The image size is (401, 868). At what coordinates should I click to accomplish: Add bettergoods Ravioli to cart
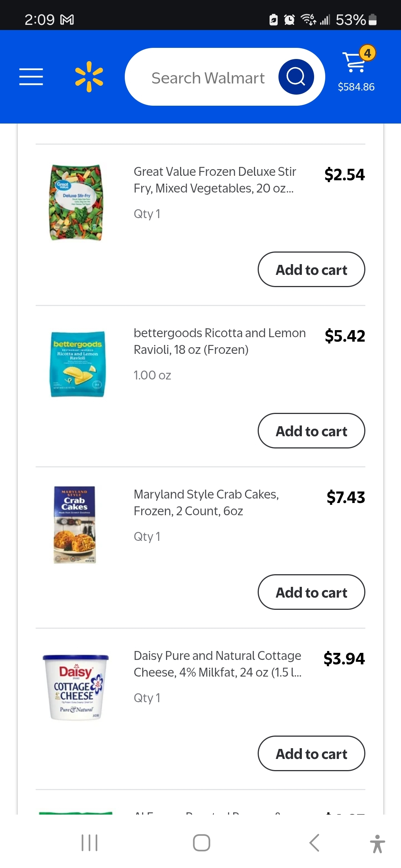(x=311, y=431)
